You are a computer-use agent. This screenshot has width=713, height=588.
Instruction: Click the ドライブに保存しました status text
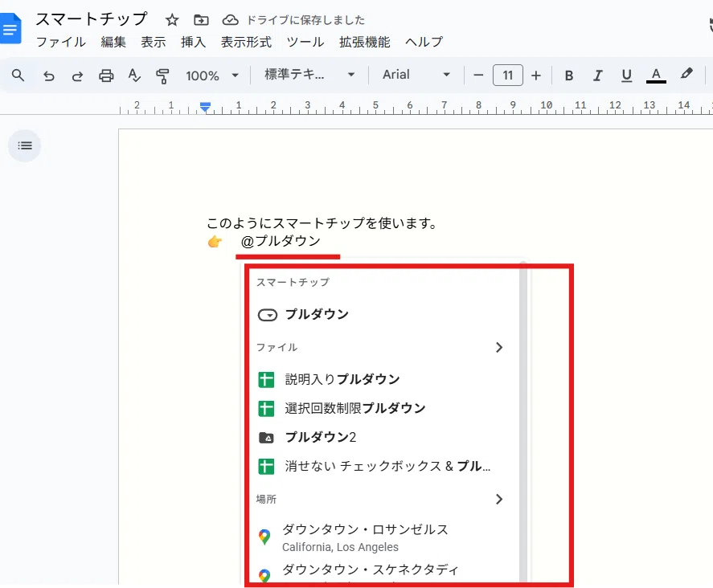point(305,20)
